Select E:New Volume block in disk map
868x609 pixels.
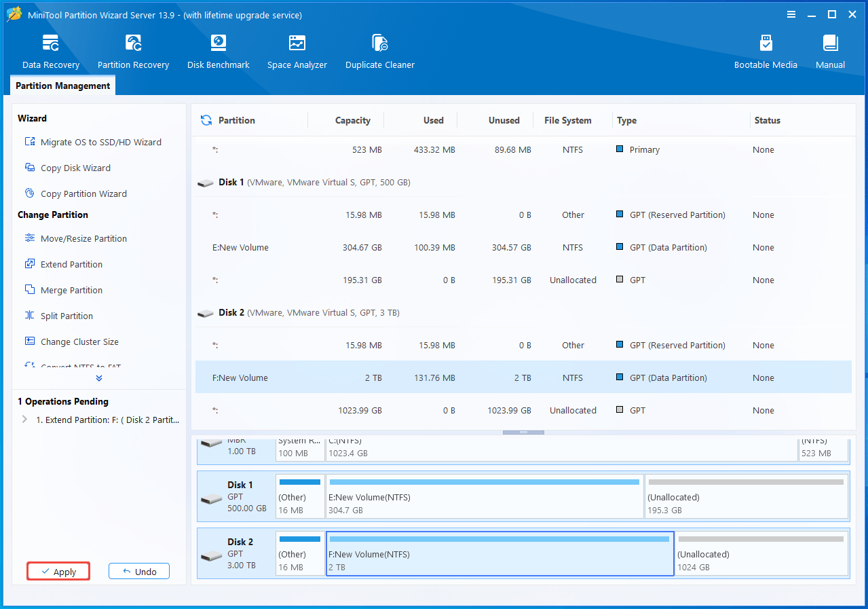(x=485, y=496)
